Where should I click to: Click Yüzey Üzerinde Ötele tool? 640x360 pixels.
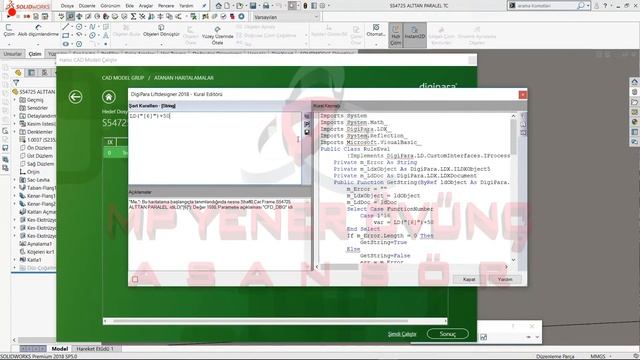click(x=218, y=36)
